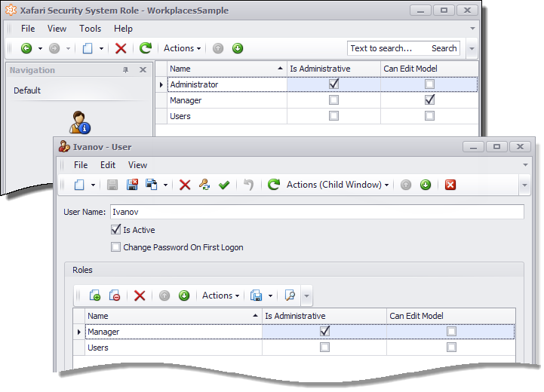Click the Search button
The height and width of the screenshot is (392, 544).
pyautogui.click(x=444, y=48)
